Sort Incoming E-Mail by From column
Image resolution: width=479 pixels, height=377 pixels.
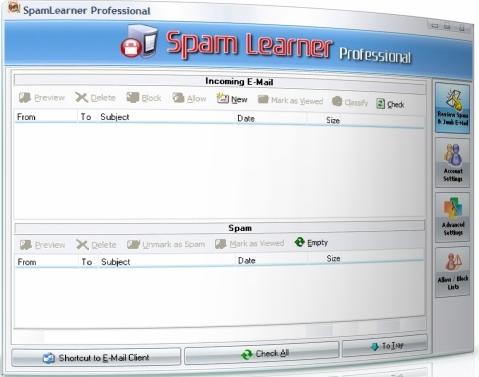point(46,117)
